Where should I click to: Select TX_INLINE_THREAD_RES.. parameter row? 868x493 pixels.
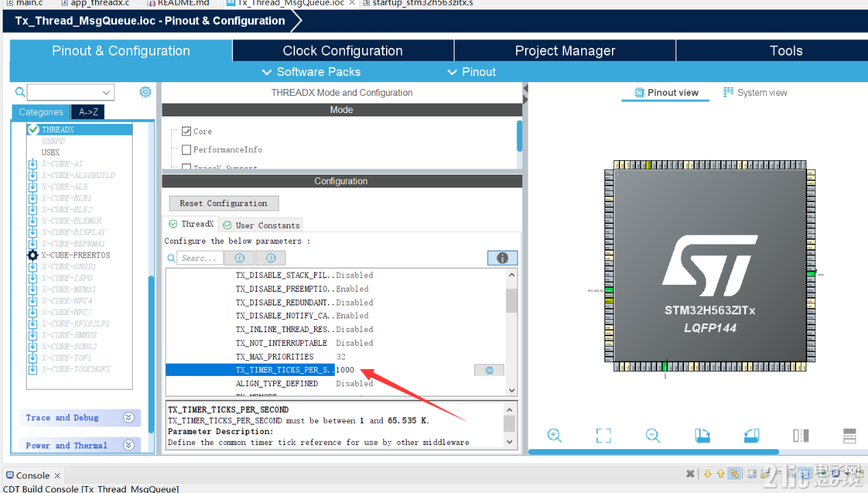tap(336, 329)
